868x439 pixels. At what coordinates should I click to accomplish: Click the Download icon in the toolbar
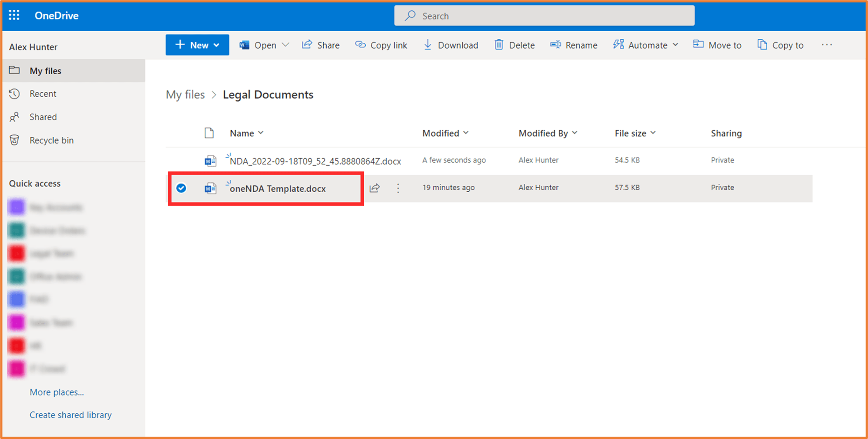click(428, 45)
